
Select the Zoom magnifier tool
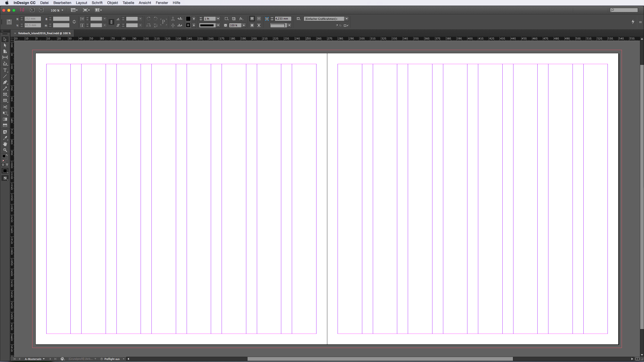click(x=5, y=150)
